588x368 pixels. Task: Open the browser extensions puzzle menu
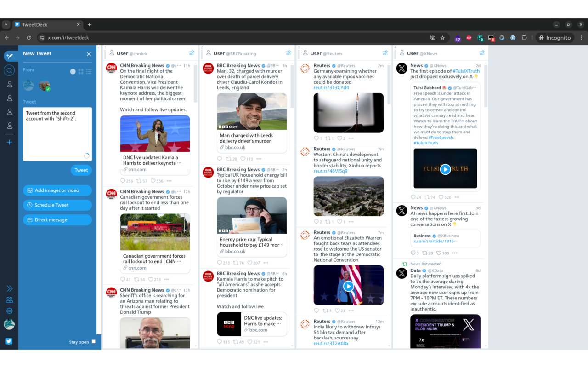coord(524,37)
